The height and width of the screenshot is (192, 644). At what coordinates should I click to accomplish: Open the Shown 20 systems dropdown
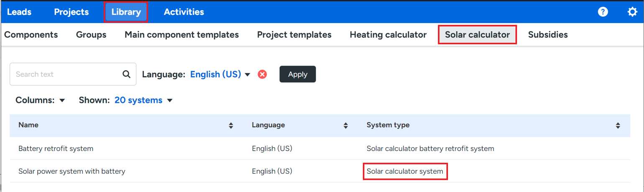(x=143, y=100)
